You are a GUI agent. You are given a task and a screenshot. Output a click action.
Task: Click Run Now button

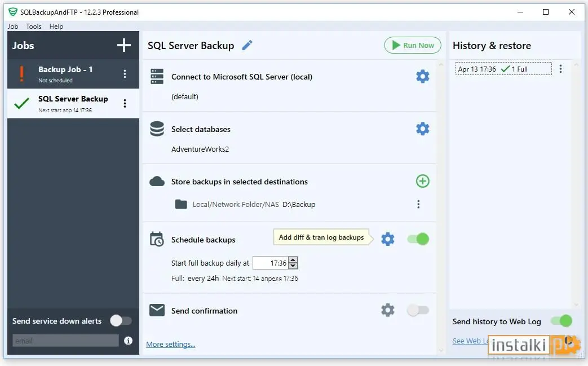point(413,45)
